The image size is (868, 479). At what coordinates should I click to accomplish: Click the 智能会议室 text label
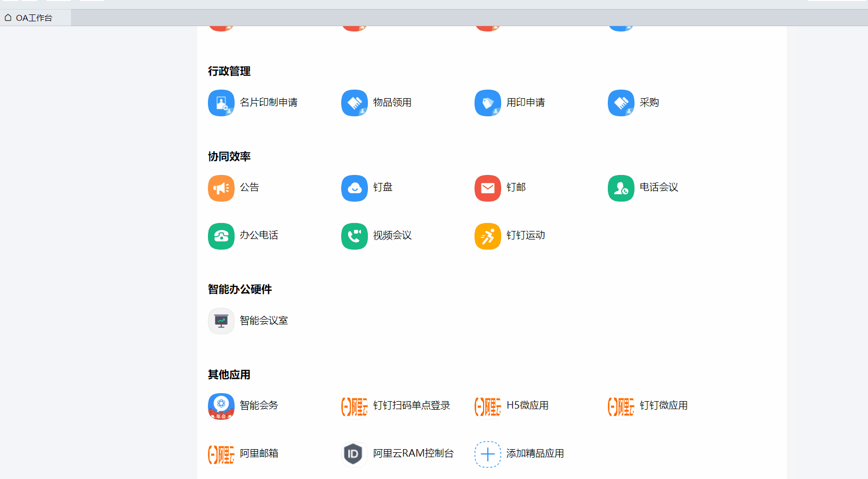[264, 321]
